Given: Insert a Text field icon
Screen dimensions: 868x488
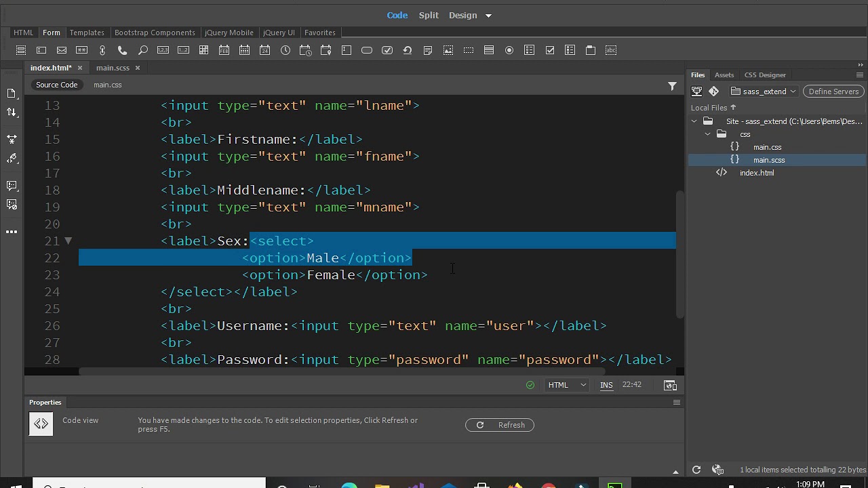Looking at the screenshot, I should point(41,50).
